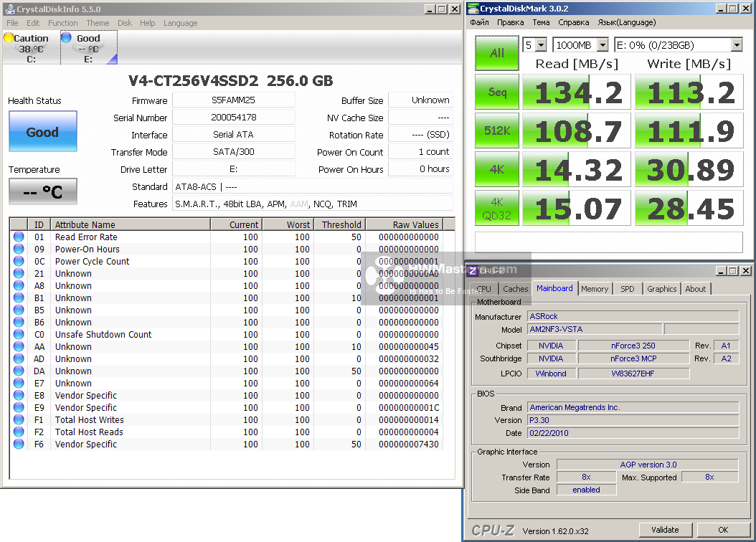The image size is (756, 542).
Task: Switch to the Caches tab in CPU-Z
Action: coord(516,289)
